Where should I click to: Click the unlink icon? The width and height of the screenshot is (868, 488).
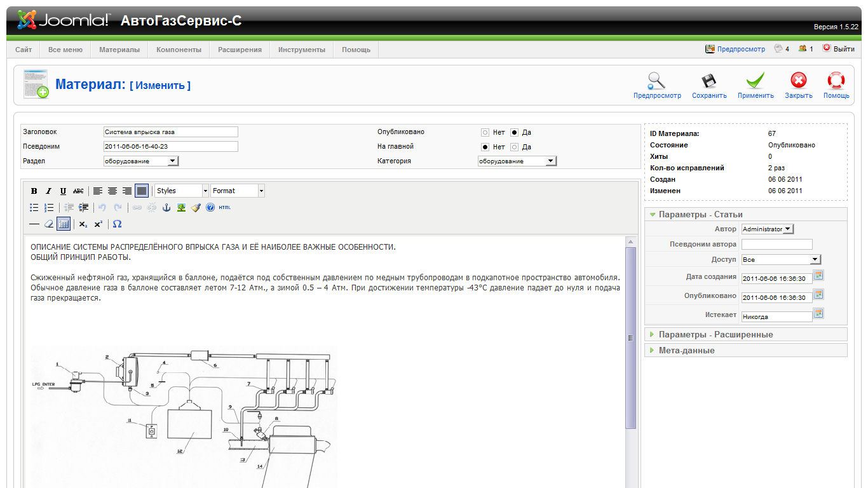click(152, 207)
